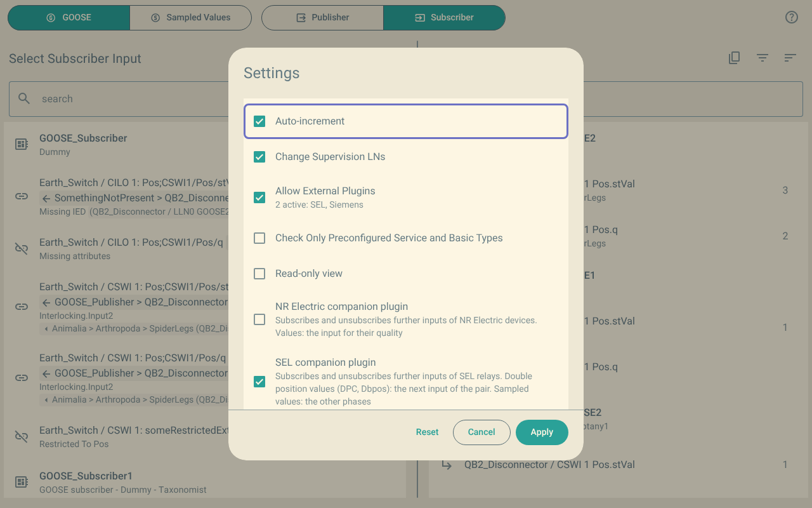Enable the Read-only view checkbox

tap(259, 274)
